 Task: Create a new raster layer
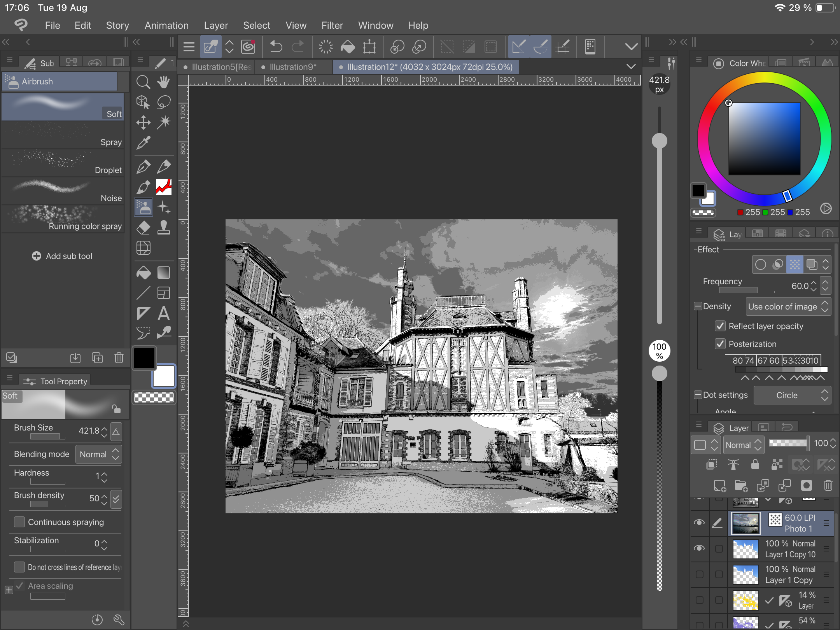719,485
